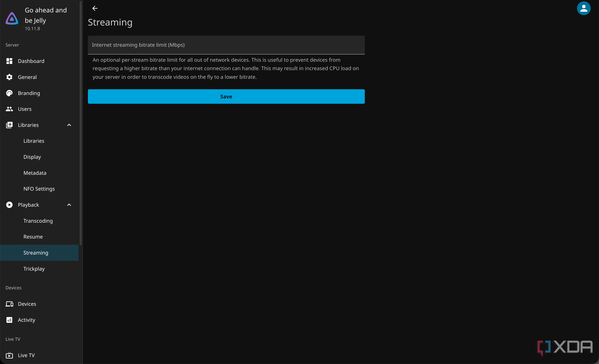Image resolution: width=599 pixels, height=364 pixels.
Task: Open Devices page label
Action: (27, 304)
